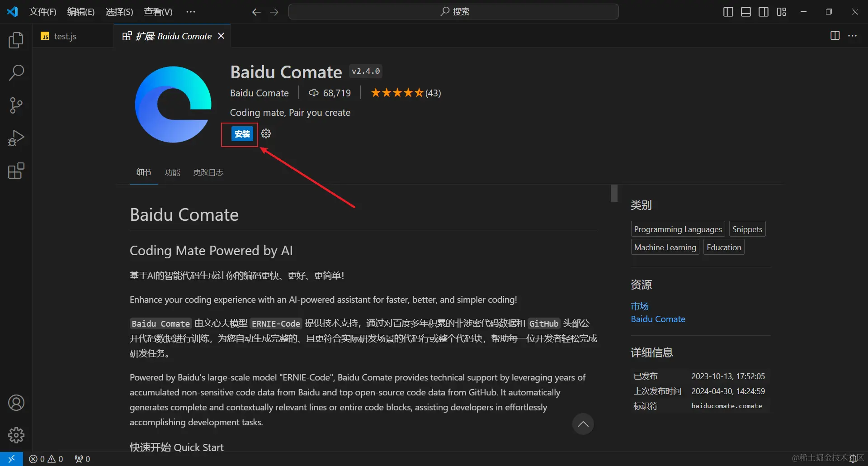The image size is (868, 466).
Task: Open the 查看(V) menu
Action: [158, 12]
